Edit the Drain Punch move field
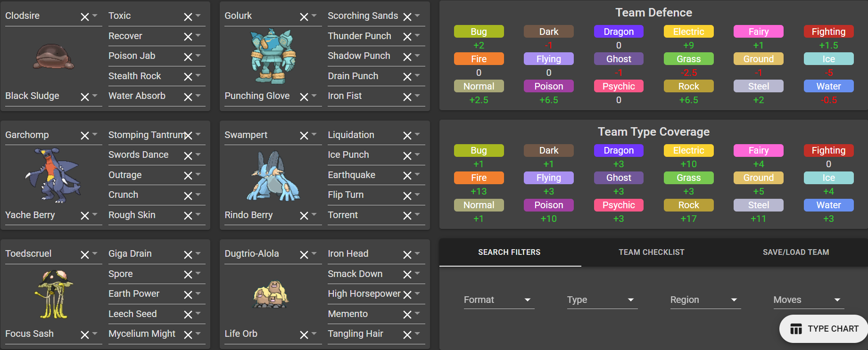Image resolution: width=868 pixels, height=350 pixels. coord(376,76)
